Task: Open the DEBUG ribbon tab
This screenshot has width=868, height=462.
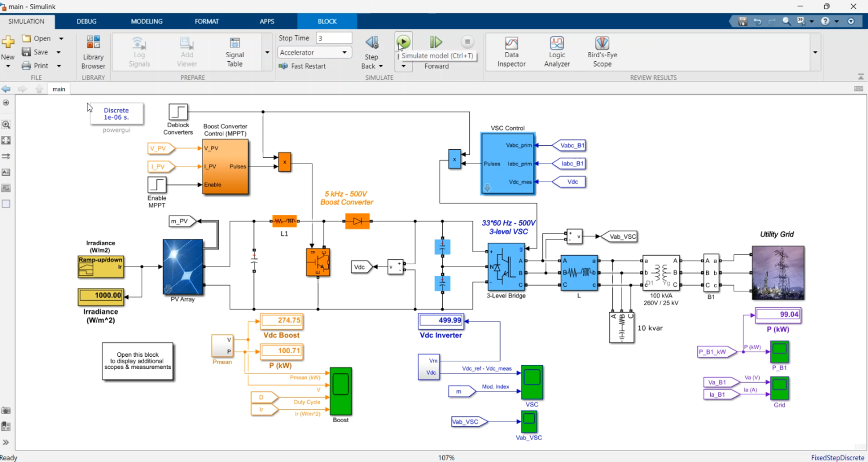Action: click(x=86, y=21)
